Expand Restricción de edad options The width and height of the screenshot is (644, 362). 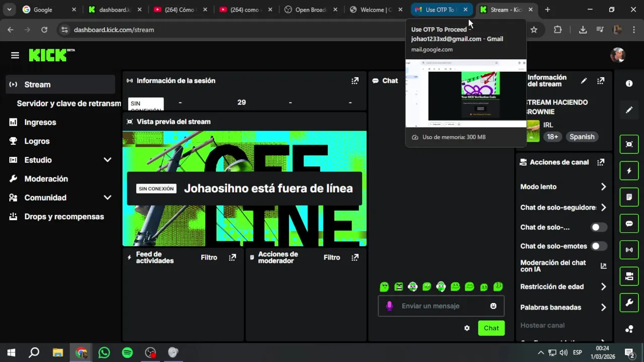(603, 287)
